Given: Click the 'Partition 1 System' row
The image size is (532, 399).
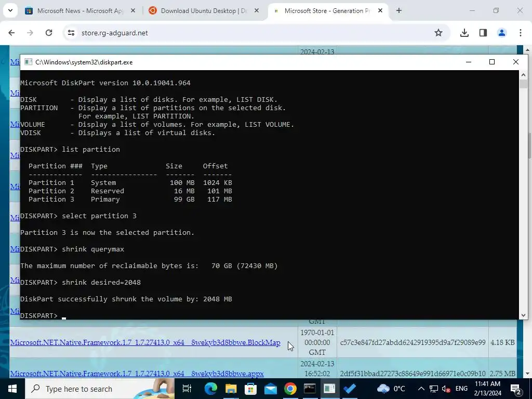Looking at the screenshot, I should tap(130, 182).
